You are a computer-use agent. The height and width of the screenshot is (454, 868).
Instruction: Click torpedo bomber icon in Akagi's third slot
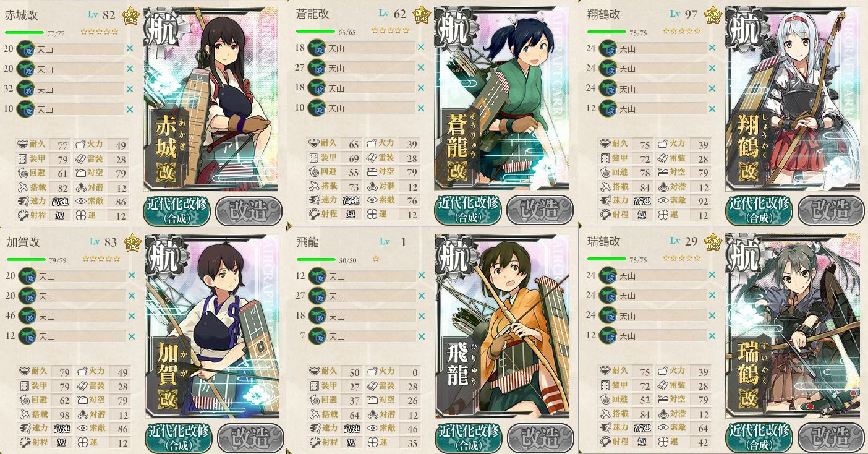click(x=25, y=89)
